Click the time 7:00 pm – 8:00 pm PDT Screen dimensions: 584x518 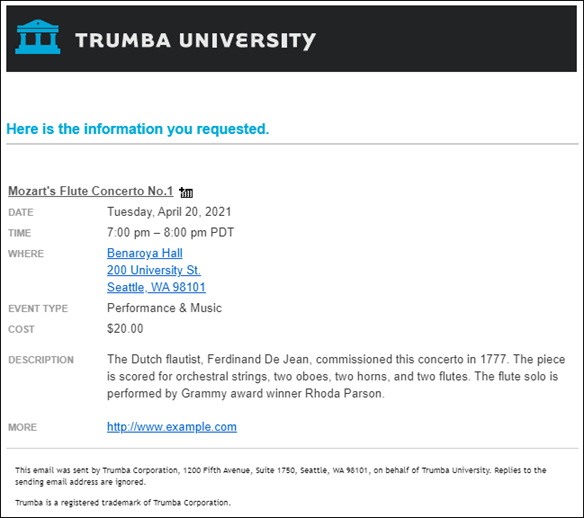170,232
